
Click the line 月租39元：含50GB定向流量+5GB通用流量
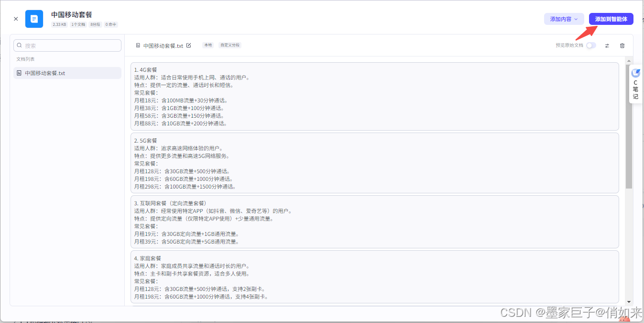[x=186, y=242]
